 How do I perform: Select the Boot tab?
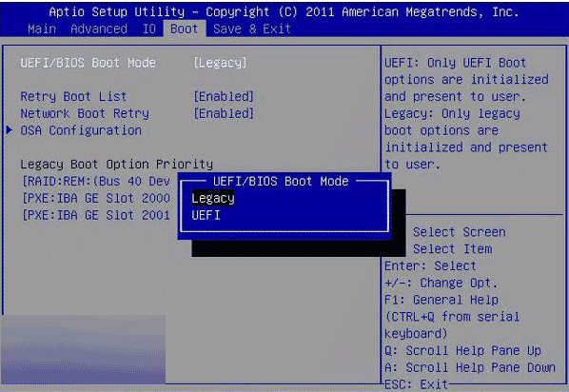click(185, 29)
